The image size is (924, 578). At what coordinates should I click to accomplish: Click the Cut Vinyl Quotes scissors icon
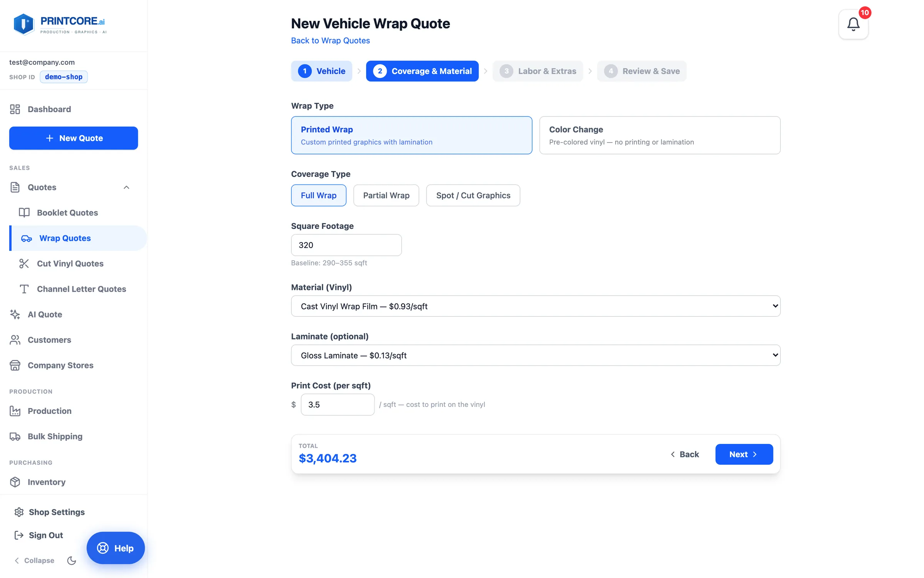click(24, 264)
